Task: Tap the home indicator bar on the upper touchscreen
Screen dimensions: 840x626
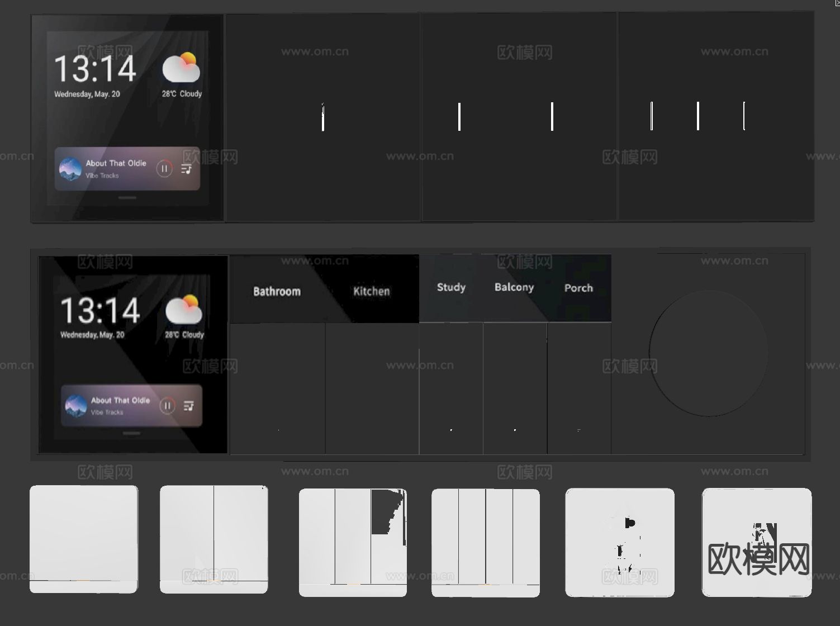Action: tap(127, 197)
